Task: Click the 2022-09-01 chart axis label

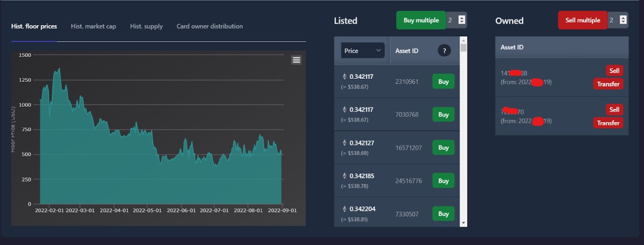Action: coord(282,210)
